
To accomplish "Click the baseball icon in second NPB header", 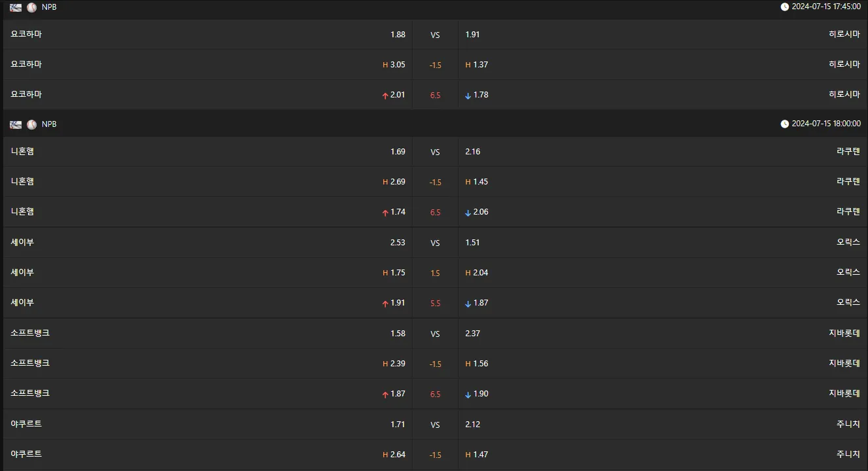I will [31, 124].
